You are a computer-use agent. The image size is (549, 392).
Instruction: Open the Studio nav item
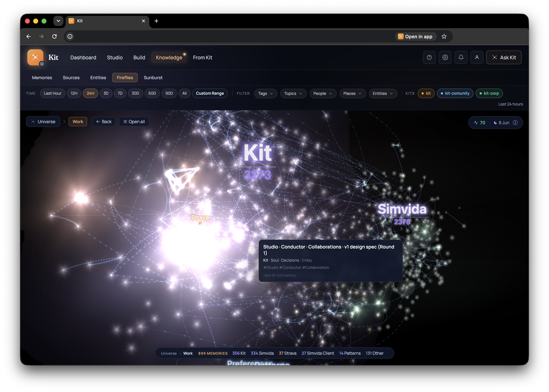(115, 58)
